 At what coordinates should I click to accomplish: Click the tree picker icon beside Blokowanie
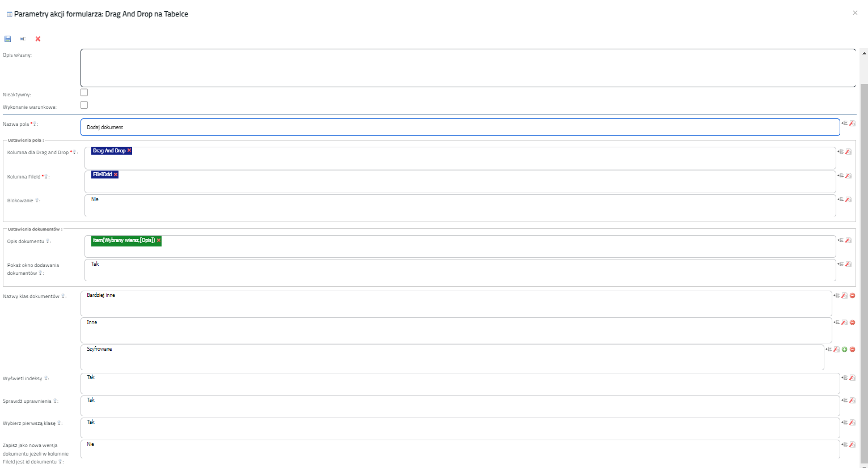[840, 199]
